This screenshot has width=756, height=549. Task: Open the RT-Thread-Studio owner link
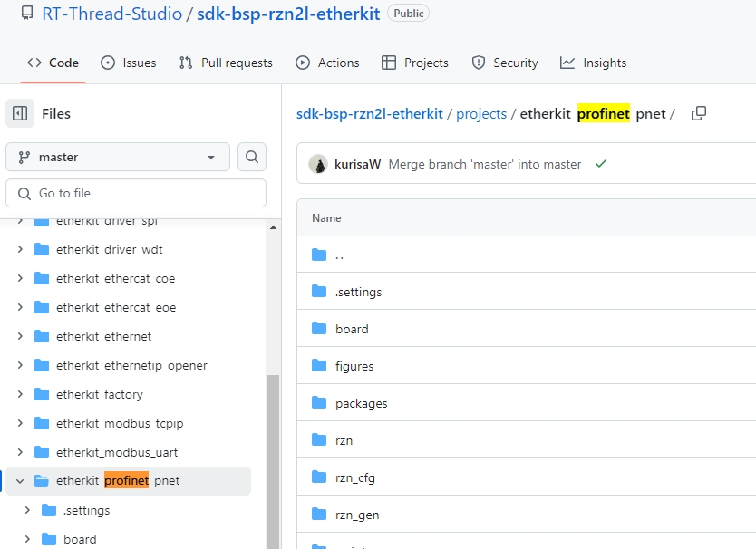(111, 14)
